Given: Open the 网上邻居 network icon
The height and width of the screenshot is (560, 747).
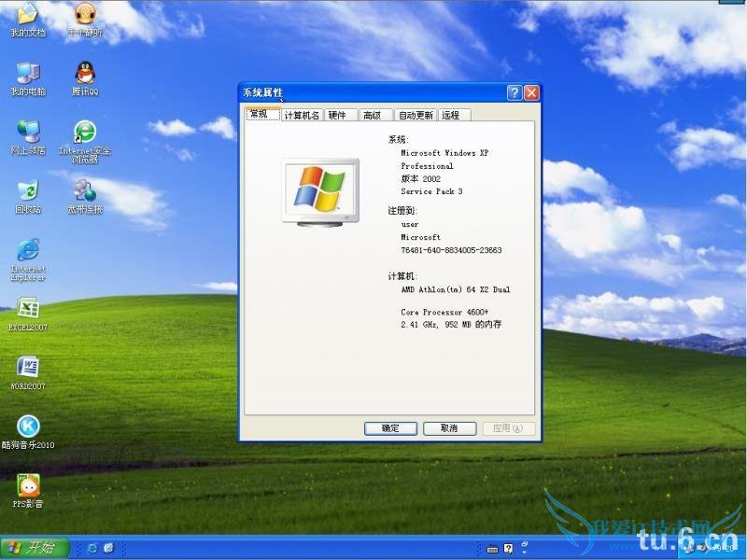Looking at the screenshot, I should tap(28, 137).
